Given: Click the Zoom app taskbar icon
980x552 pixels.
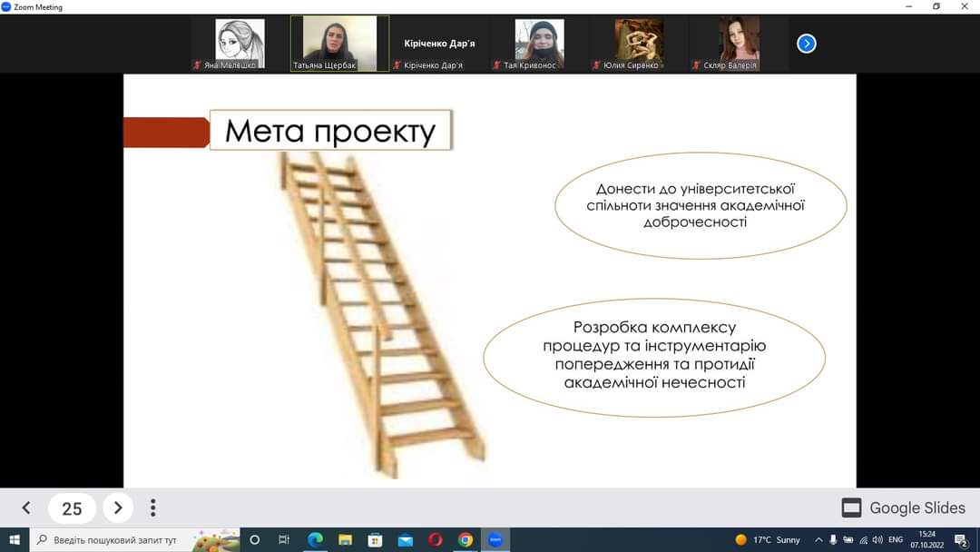Looking at the screenshot, I should pos(495,539).
